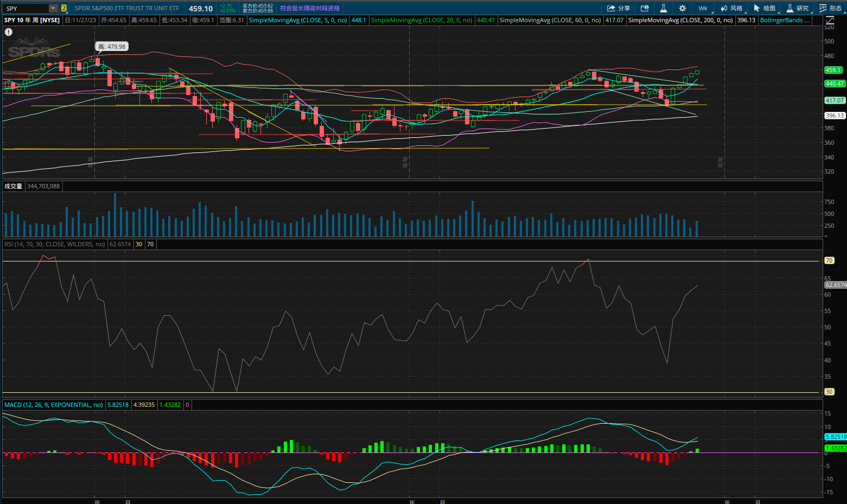The image size is (847, 504).
Task: Open the Wk timeframe dropdown
Action: [x=703, y=8]
